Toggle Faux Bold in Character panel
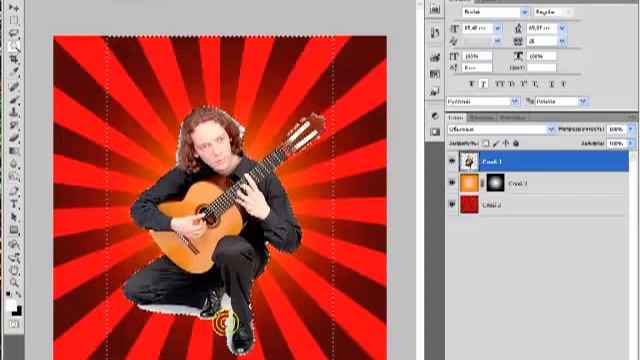Image resolution: width=640 pixels, height=360 pixels. (x=472, y=84)
